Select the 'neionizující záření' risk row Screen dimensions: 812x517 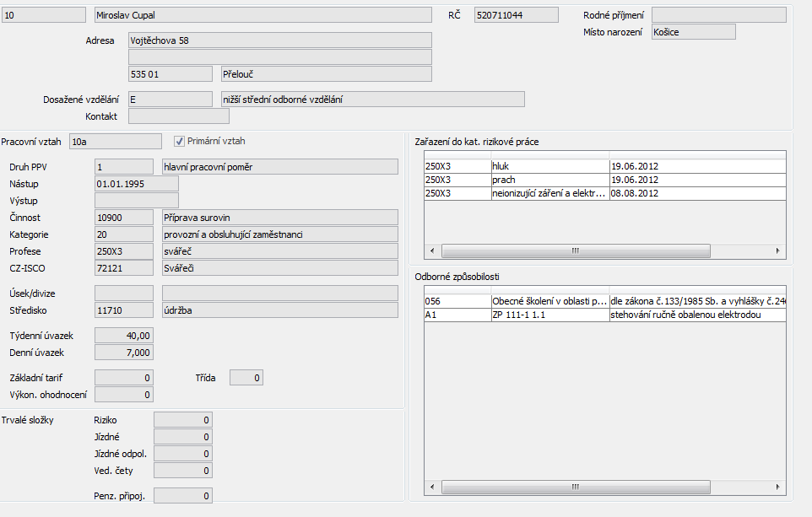[549, 193]
